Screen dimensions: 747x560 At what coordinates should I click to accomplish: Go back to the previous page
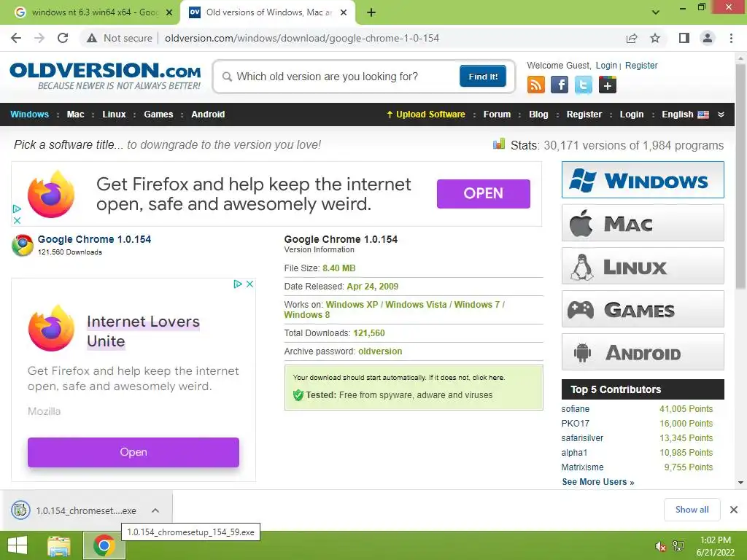point(16,38)
